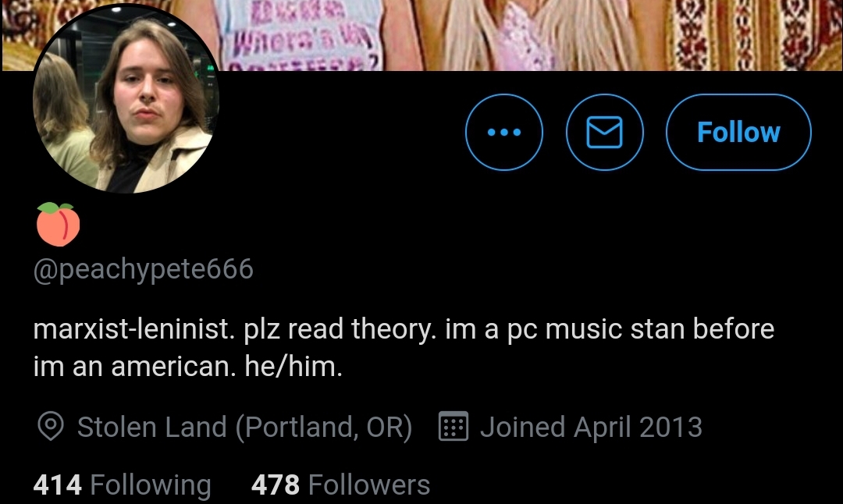Click the calendar icon beside join date
The height and width of the screenshot is (504, 843).
point(454,426)
